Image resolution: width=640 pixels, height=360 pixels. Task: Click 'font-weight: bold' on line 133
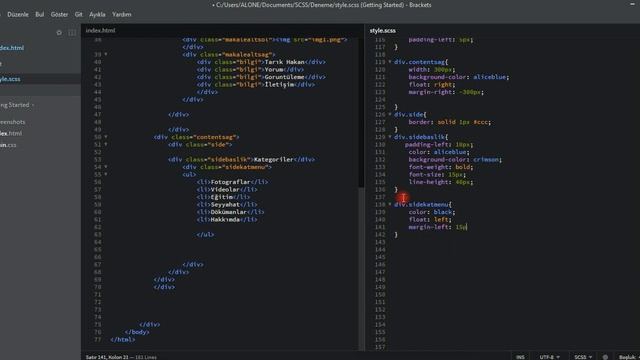[x=440, y=167]
